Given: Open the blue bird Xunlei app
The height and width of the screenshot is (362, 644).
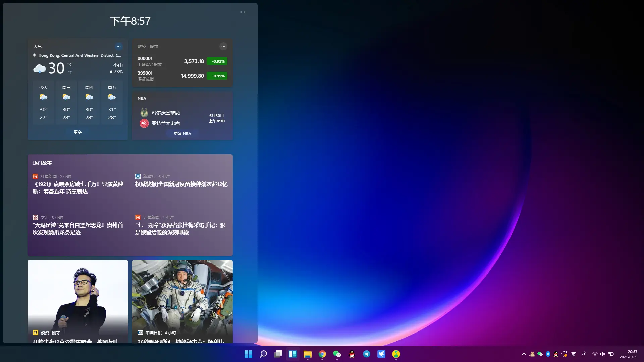Looking at the screenshot, I should [381, 354].
